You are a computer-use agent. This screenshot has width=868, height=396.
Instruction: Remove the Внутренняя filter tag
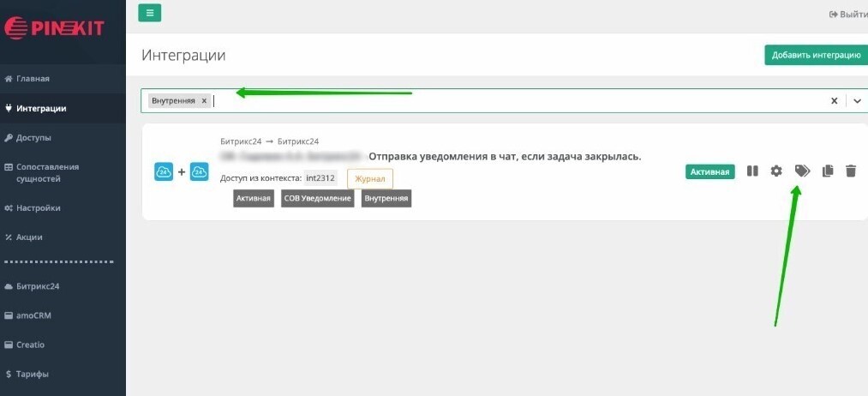204,100
